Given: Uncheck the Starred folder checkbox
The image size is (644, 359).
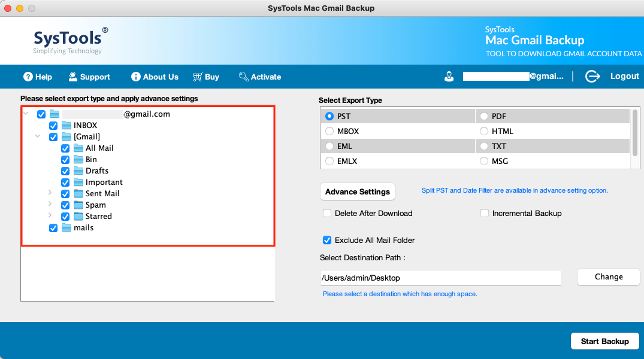Looking at the screenshot, I should point(65,216).
